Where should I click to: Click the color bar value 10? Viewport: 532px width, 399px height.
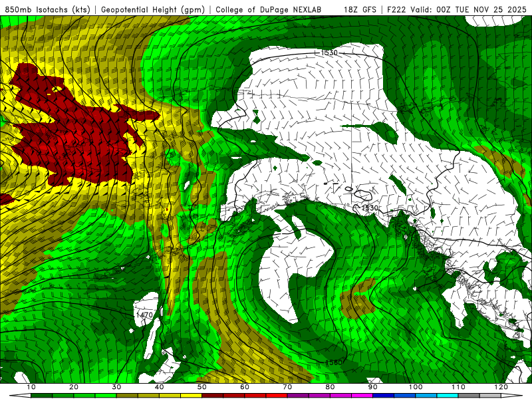click(x=31, y=387)
